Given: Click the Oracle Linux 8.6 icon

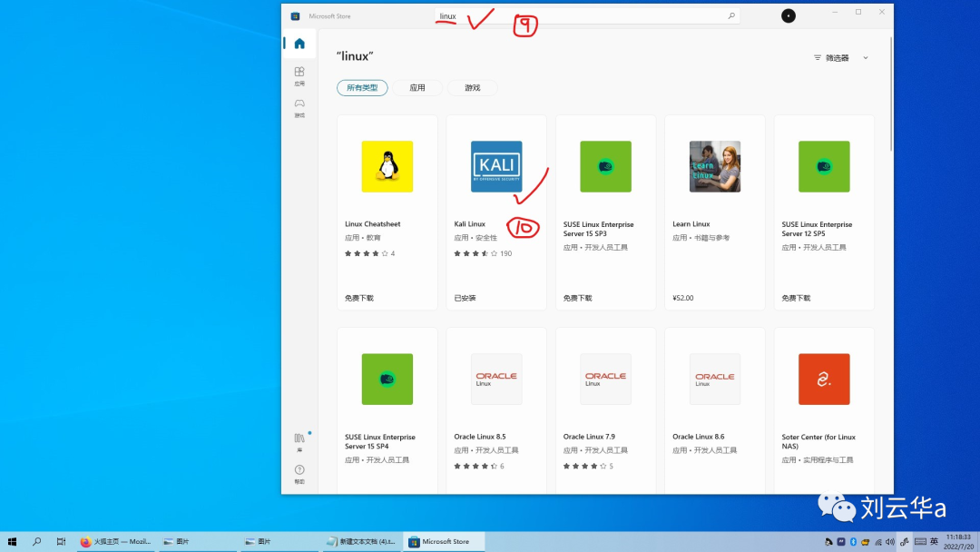Looking at the screenshot, I should (x=715, y=379).
